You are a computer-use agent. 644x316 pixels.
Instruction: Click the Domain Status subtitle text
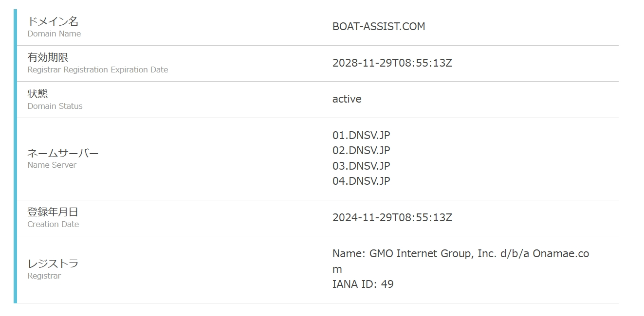click(55, 106)
